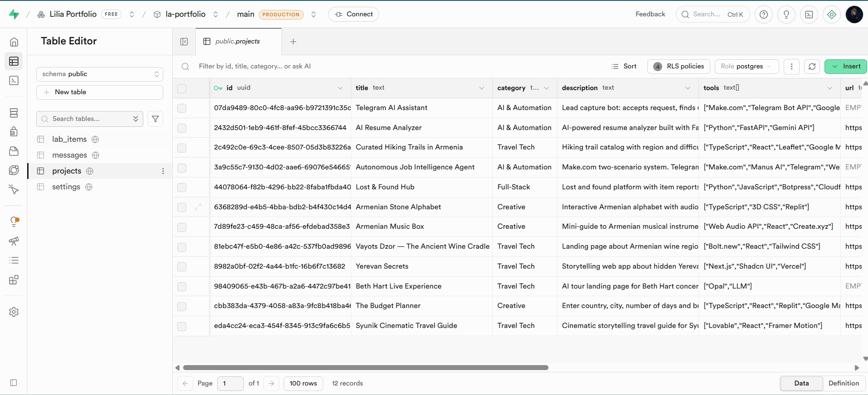Open the Advisors lightbulb icon in sidebar
This screenshot has width=868, height=395.
pos(14,222)
